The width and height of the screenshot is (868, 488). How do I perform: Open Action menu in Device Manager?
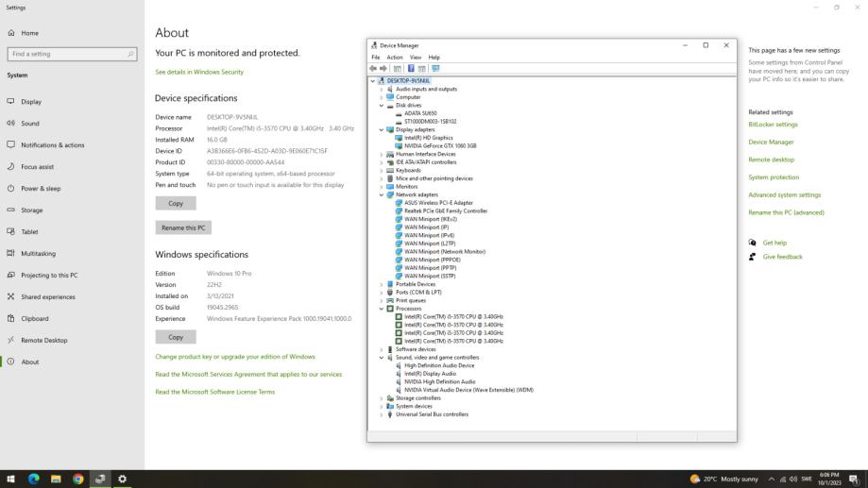(x=395, y=58)
